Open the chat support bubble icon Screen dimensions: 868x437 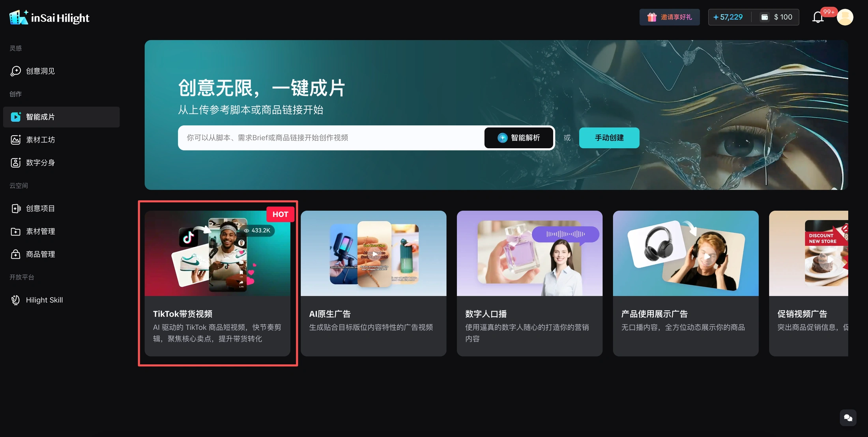coord(848,418)
